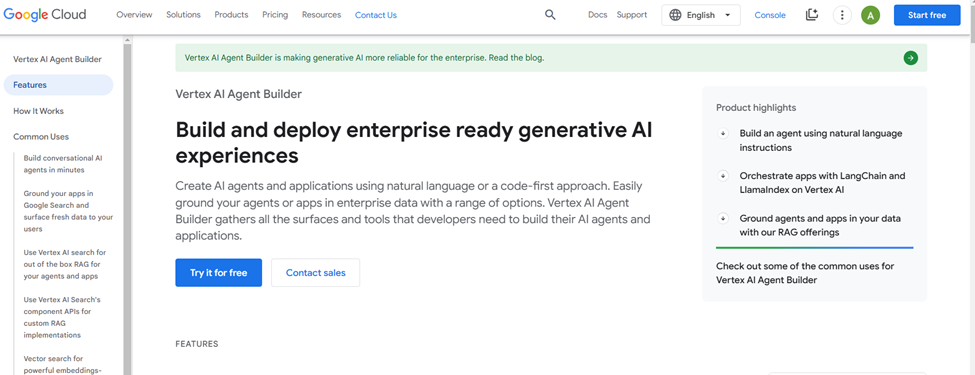Click the green arrow in the banner

[x=910, y=58]
